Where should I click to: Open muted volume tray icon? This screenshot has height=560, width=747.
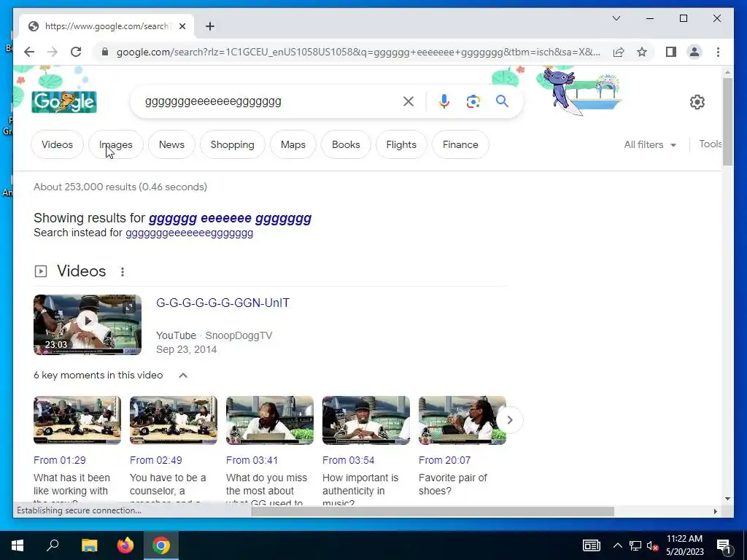tap(652, 545)
